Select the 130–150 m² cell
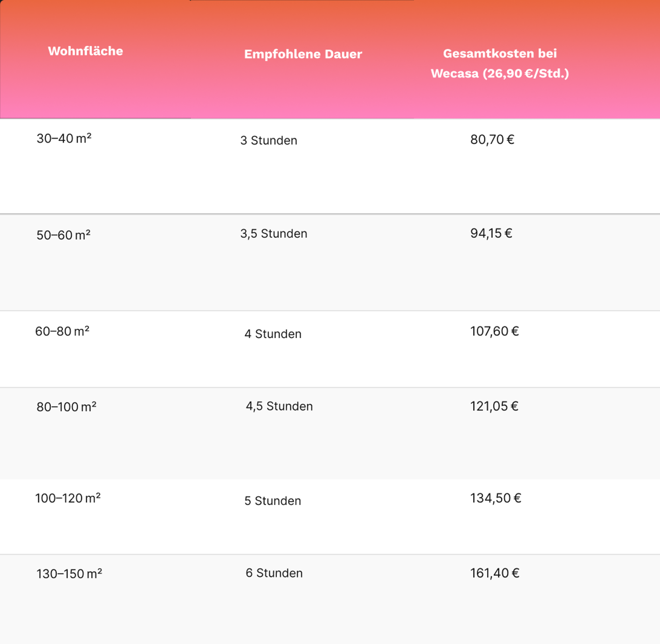The height and width of the screenshot is (644, 660). click(69, 574)
